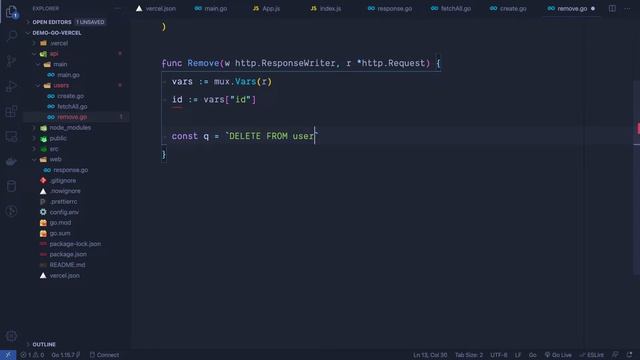Click Ln 13, Col 30 cursor position
This screenshot has height=360, width=640.
point(430,355)
